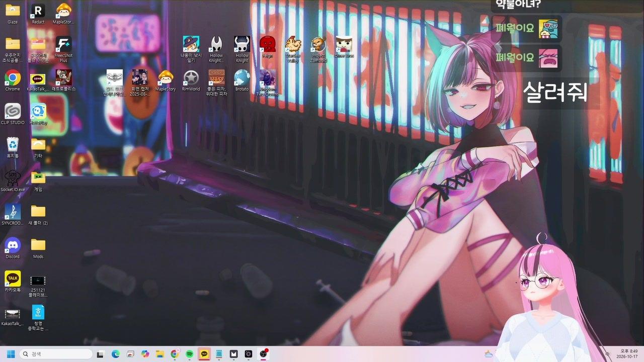The image size is (644, 362).
Task: Select the 화면 캡처 2025-08 image file
Action: point(140,83)
